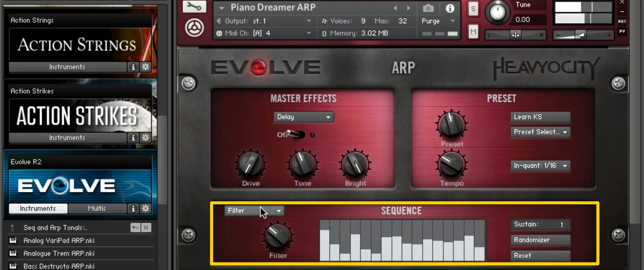
Task: Click the Randomizer button
Action: (x=540, y=240)
